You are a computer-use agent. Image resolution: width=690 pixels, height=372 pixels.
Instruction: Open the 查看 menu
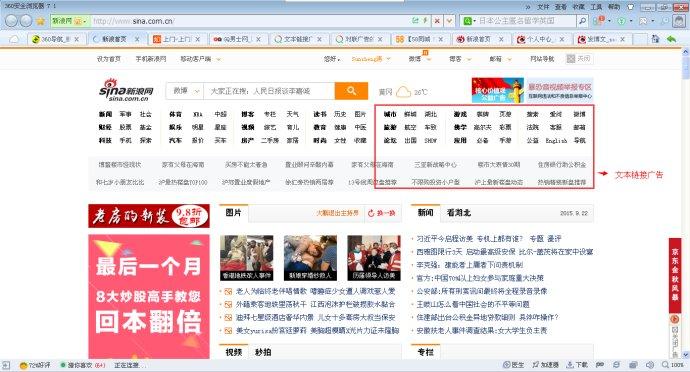561,7
